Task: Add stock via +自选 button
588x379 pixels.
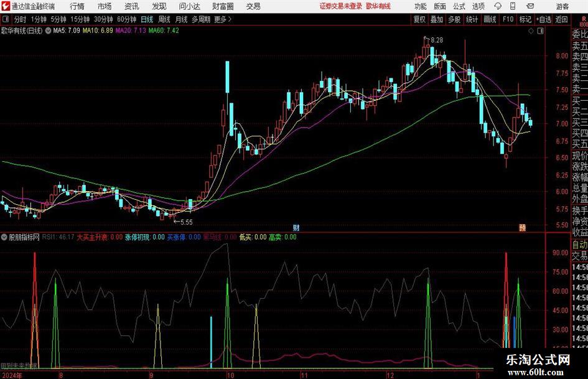Action: [x=544, y=19]
